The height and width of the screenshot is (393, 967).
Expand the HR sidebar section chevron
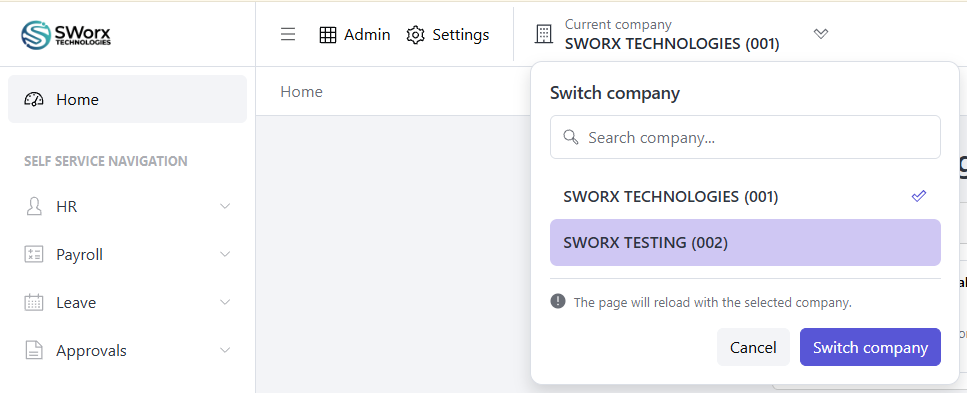coord(225,206)
